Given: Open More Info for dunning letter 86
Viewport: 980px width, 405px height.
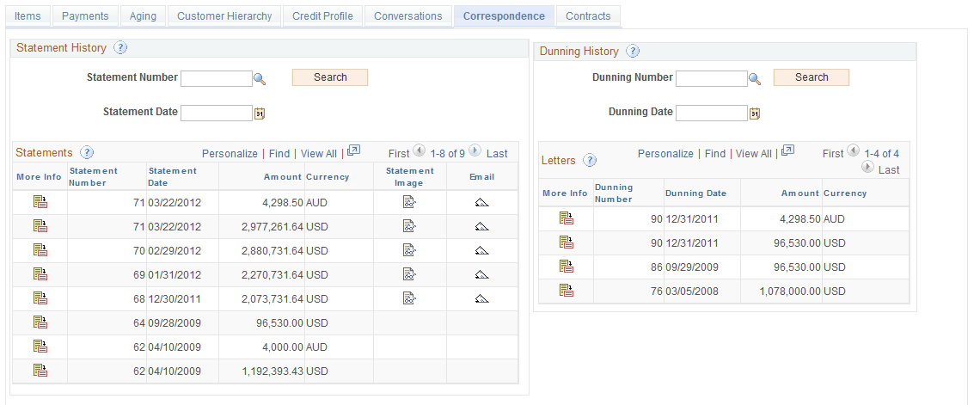Looking at the screenshot, I should (x=567, y=267).
